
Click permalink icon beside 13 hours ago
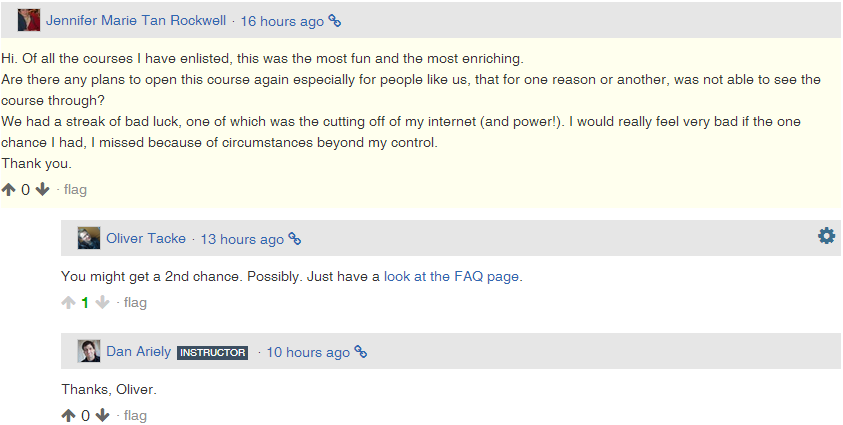(295, 239)
